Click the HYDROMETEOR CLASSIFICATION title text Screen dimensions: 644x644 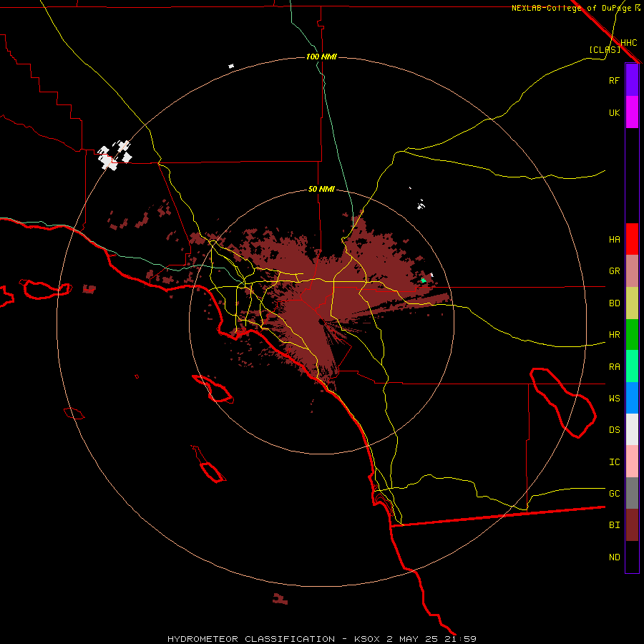coord(251,639)
